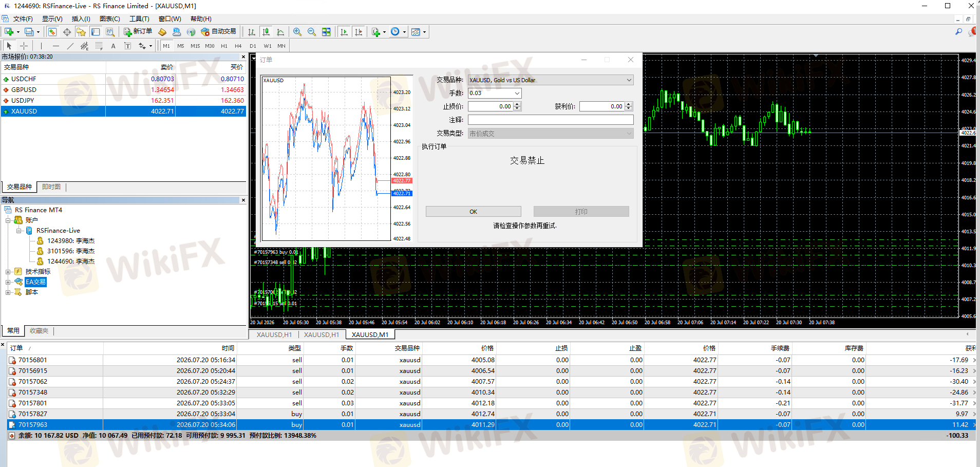Viewport: 980px width, 467px height.
Task: Click the 获利价 input field
Action: [601, 106]
